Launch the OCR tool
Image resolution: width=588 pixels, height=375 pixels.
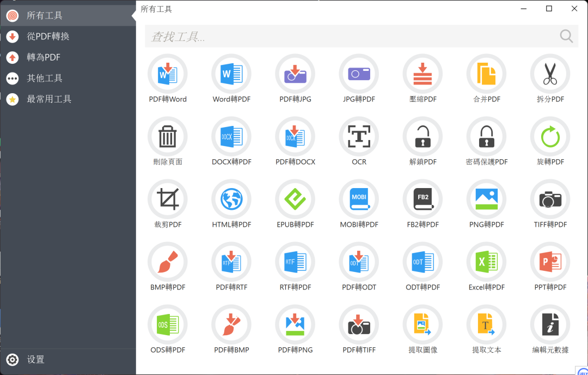tap(359, 137)
